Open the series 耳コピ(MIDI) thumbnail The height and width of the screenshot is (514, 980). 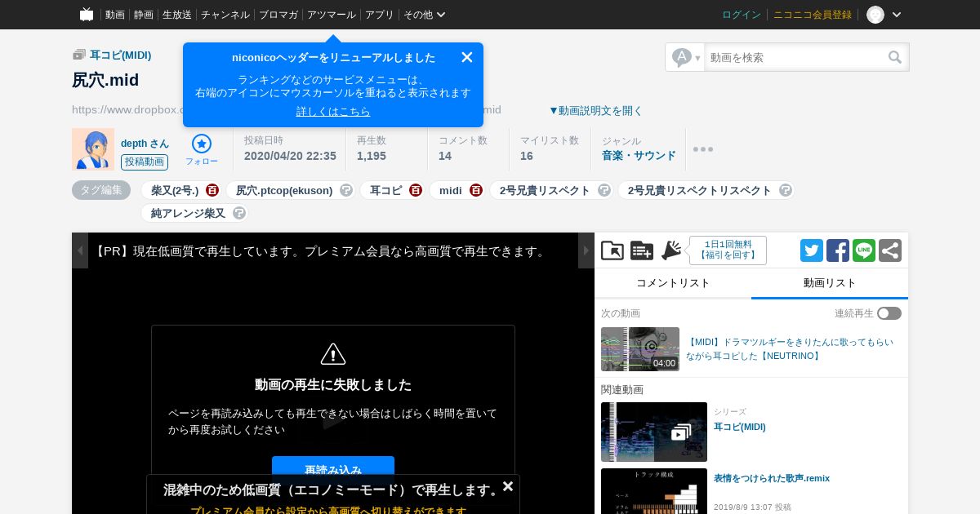pos(654,432)
